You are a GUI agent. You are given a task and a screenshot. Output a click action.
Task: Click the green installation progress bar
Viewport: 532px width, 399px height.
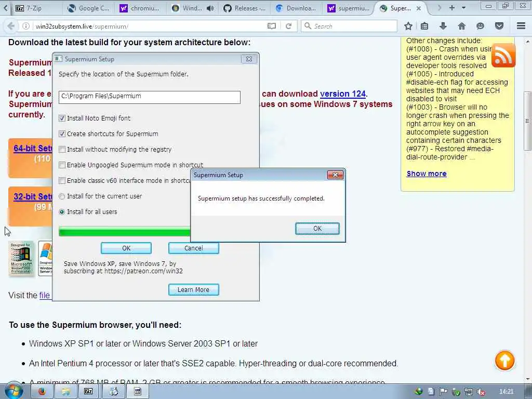pyautogui.click(x=124, y=231)
